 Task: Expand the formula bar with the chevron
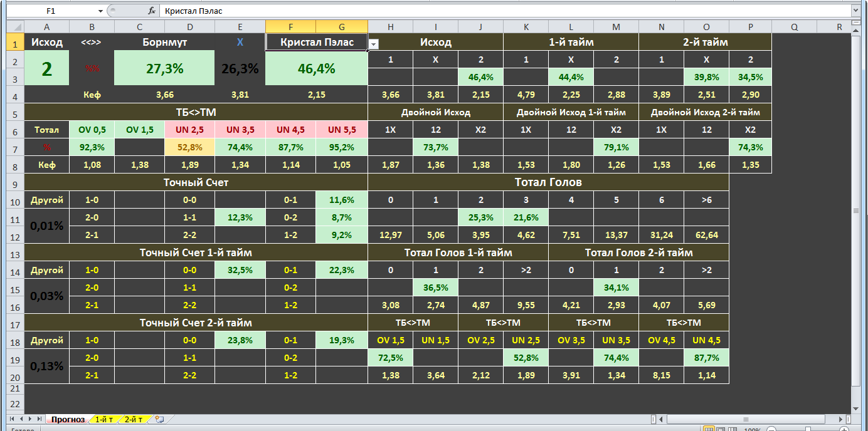[855, 11]
